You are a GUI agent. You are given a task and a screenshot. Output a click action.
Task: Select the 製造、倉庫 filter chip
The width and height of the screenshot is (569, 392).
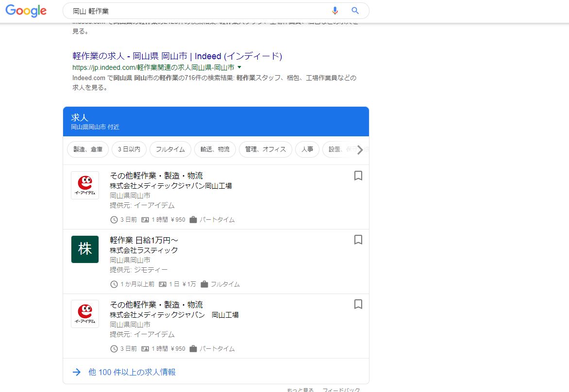[88, 149]
